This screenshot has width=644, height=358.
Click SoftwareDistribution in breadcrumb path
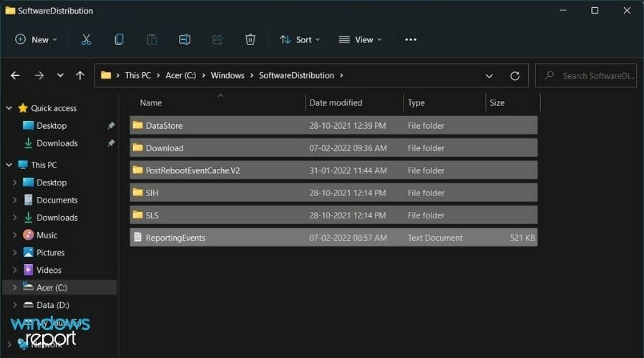296,75
